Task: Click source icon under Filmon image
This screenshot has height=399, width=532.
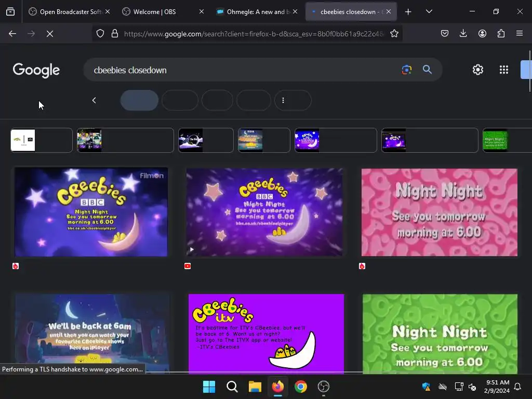Action: point(16,266)
